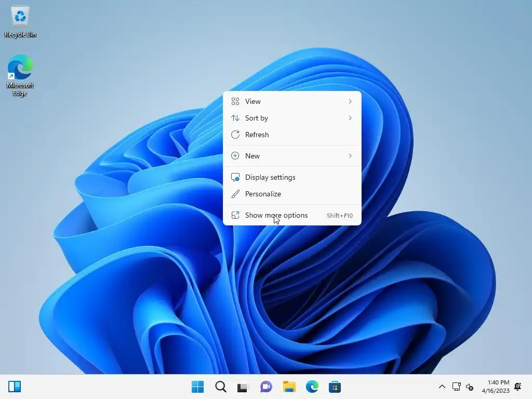532x399 pixels.
Task: Show hidden system tray icons
Action: [x=442, y=387]
